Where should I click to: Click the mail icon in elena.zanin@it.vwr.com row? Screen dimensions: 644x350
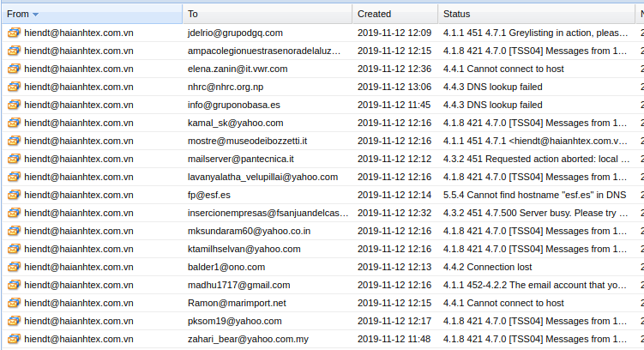[x=14, y=69]
